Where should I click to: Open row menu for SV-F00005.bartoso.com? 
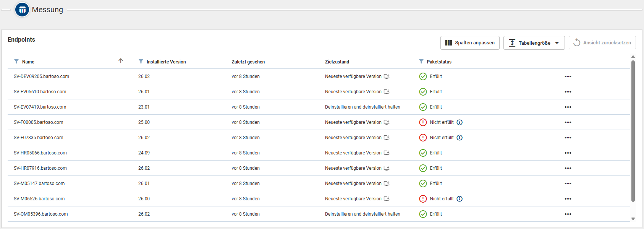click(x=568, y=122)
